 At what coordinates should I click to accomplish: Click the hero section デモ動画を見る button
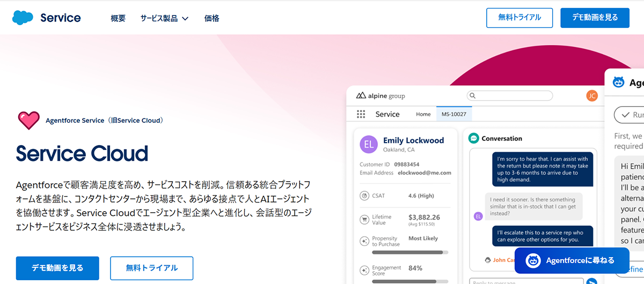pos(57,268)
